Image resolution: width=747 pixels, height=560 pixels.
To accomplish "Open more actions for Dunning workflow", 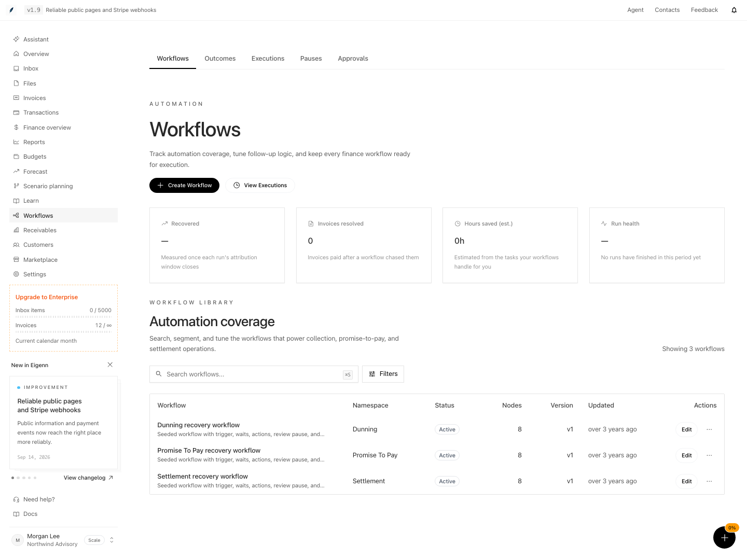I will coord(709,429).
